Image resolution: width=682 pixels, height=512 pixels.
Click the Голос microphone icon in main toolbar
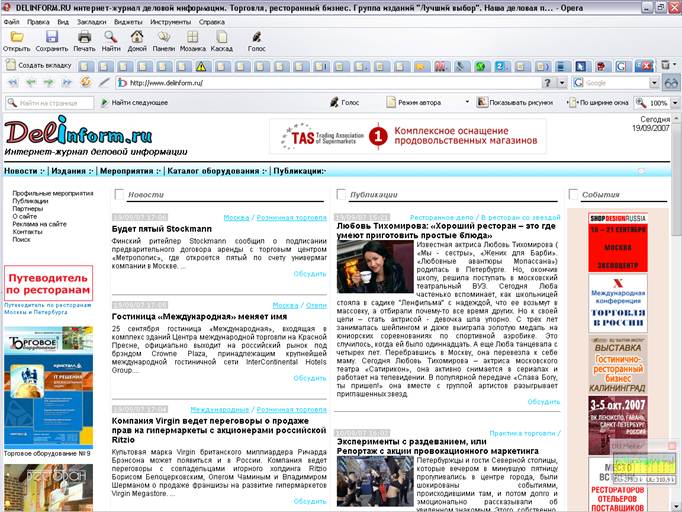[256, 37]
